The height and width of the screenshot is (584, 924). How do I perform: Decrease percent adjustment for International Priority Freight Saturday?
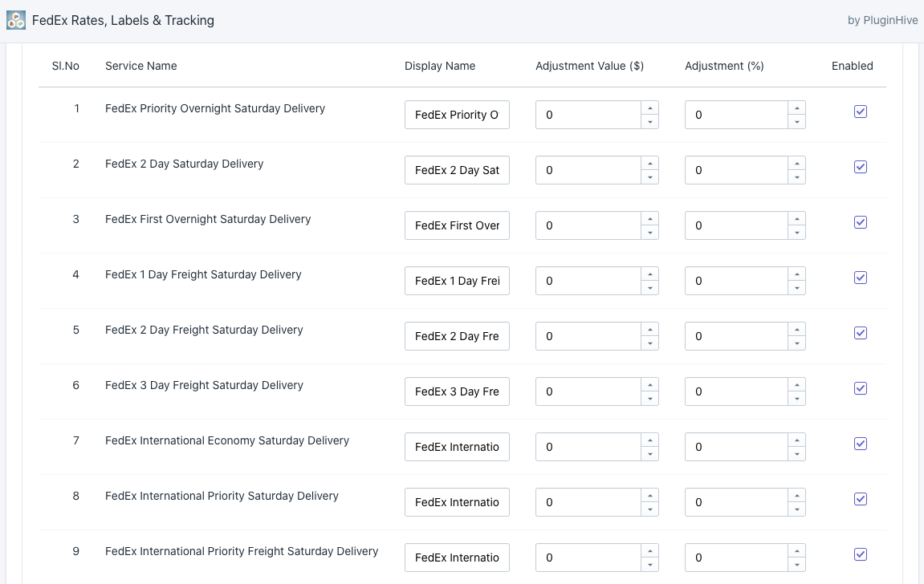(796, 565)
